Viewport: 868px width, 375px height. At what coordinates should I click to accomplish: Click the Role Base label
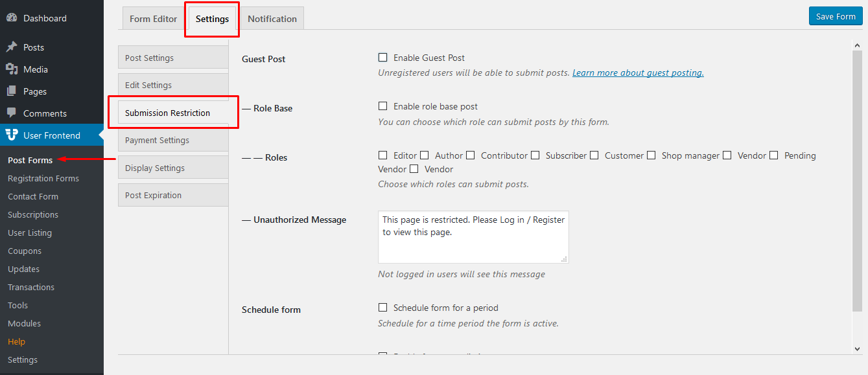click(267, 108)
